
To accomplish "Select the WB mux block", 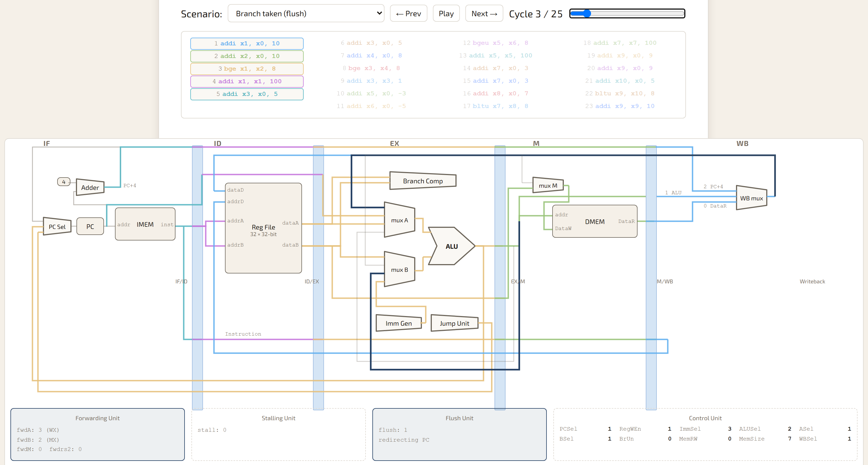I will pyautogui.click(x=751, y=198).
